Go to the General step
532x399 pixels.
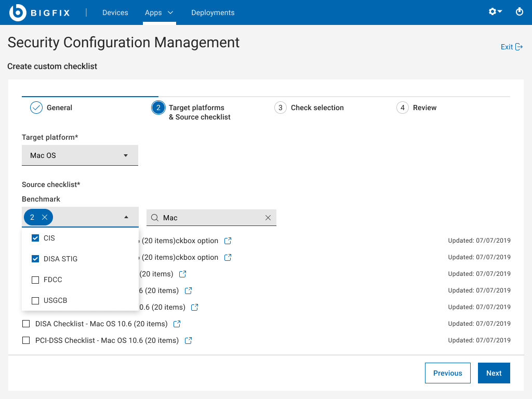pos(59,108)
